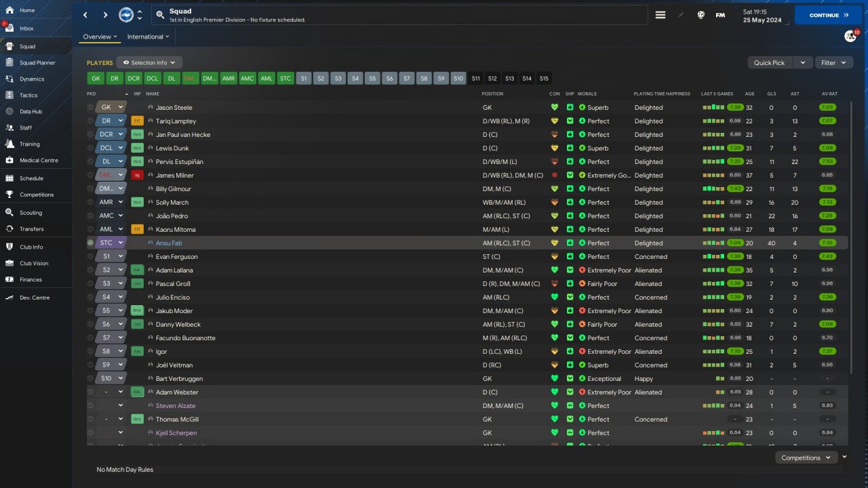Image resolution: width=868 pixels, height=488 pixels.
Task: Click the Brighton club badge in top bar
Action: coord(125,15)
